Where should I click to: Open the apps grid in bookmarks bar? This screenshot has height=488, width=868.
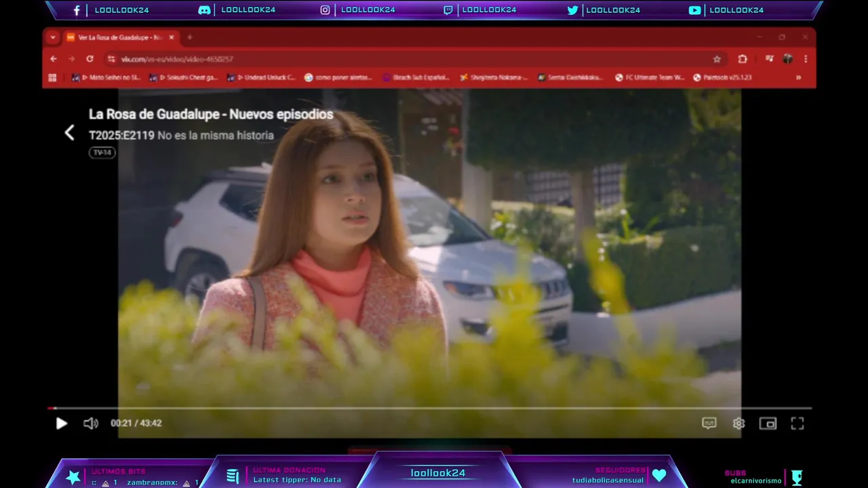(x=53, y=77)
